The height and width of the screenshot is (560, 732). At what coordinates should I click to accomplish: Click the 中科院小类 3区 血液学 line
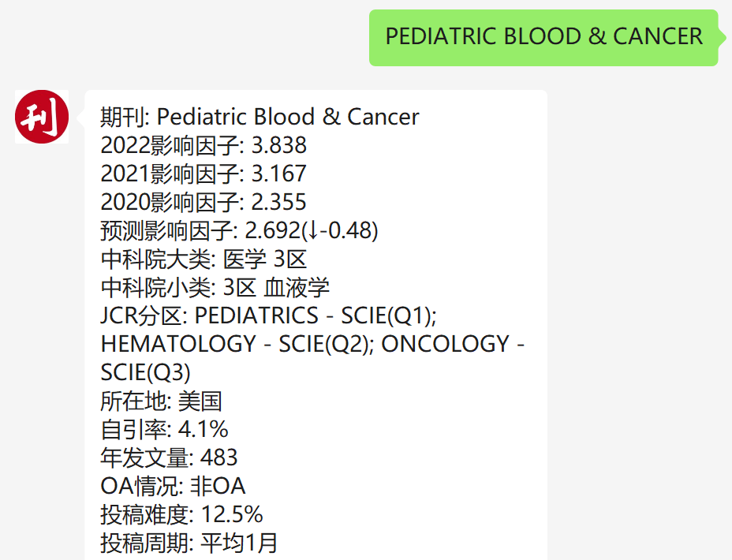[215, 287]
